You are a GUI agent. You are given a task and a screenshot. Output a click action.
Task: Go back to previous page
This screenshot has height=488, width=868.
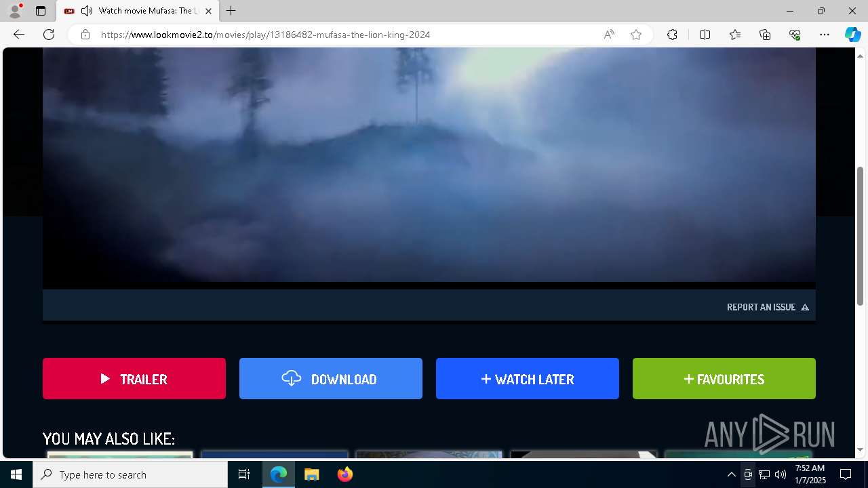coord(19,35)
